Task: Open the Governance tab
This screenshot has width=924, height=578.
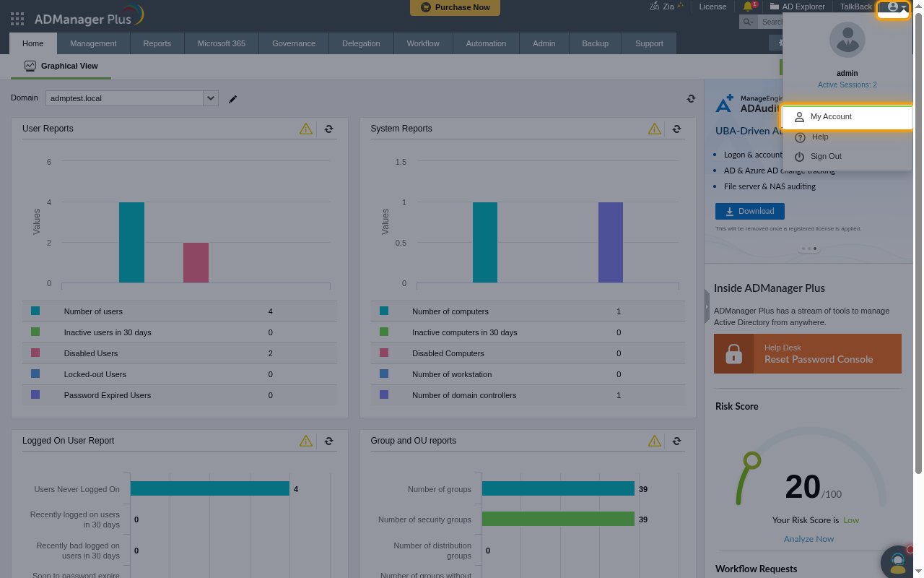Action: pos(294,43)
